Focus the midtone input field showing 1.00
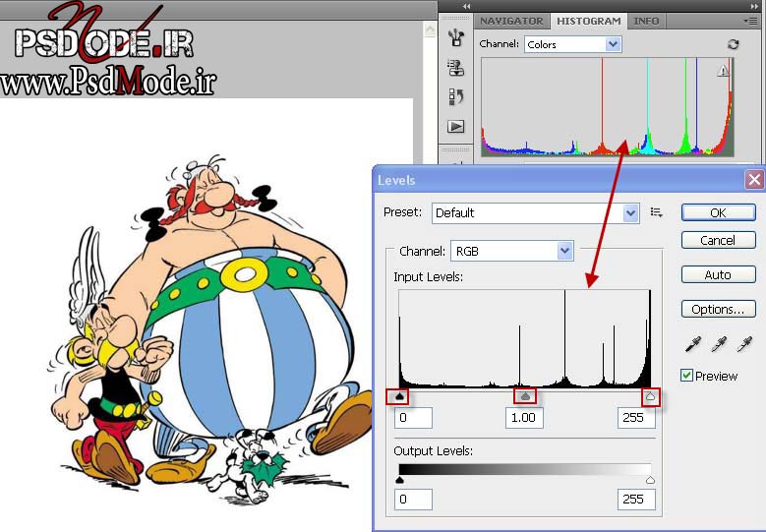The height and width of the screenshot is (532, 766). point(524,418)
